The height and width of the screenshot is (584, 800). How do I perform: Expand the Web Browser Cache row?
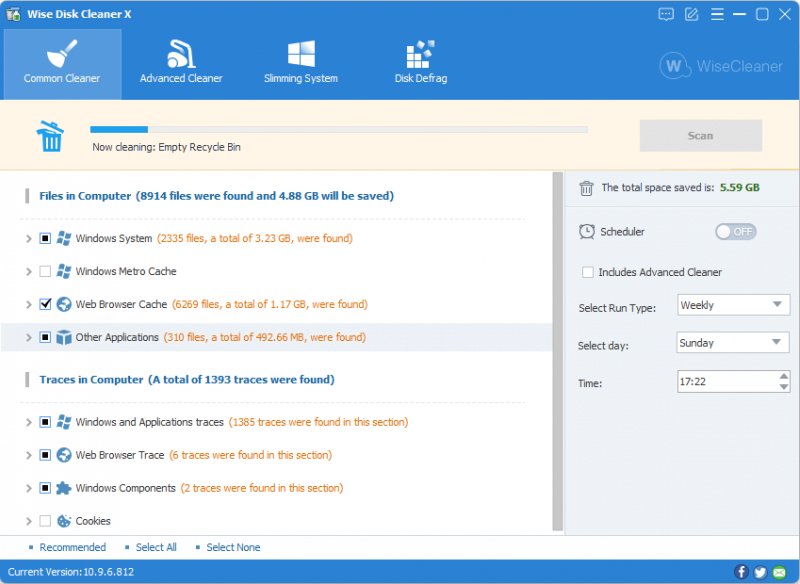[x=29, y=304]
